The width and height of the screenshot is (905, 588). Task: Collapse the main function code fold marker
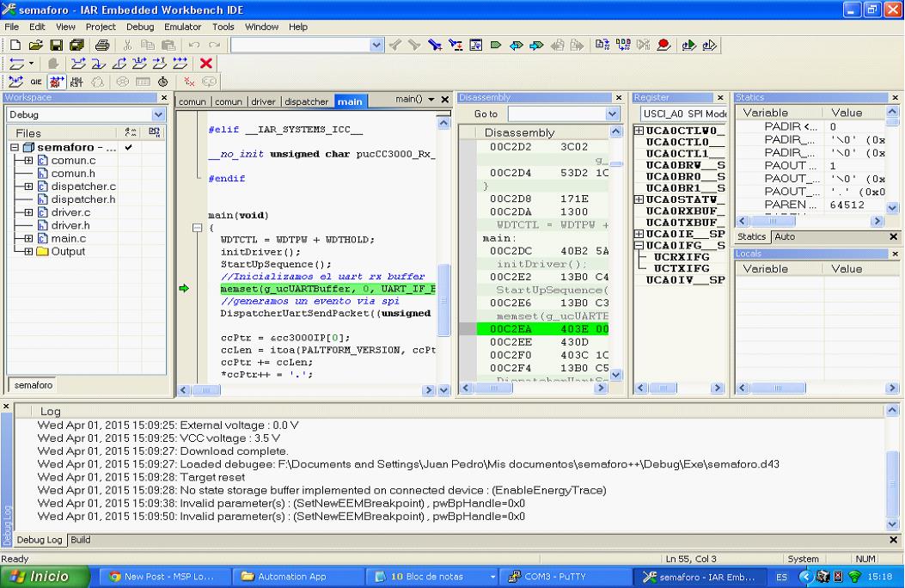pyautogui.click(x=197, y=228)
